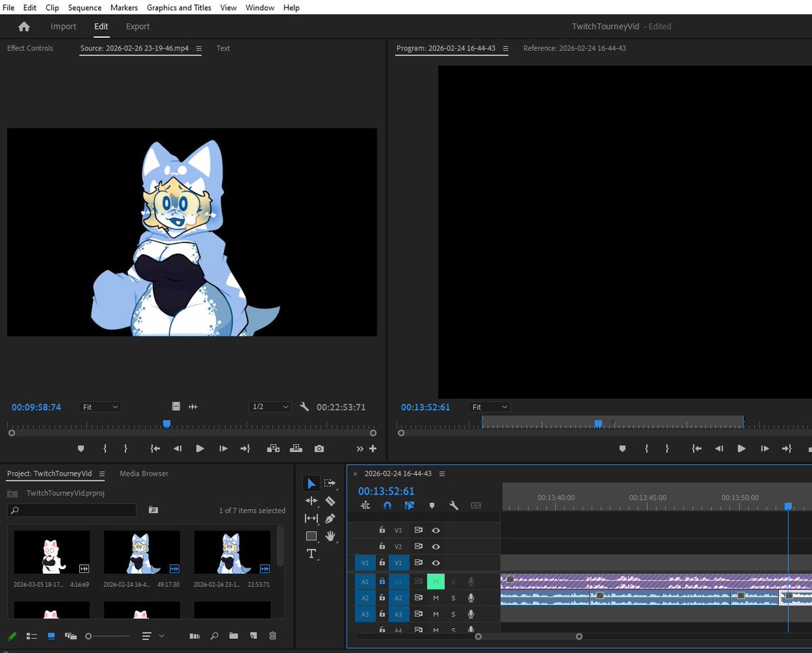Open Program panel hamburger menu
The width and height of the screenshot is (812, 653).
tap(505, 48)
